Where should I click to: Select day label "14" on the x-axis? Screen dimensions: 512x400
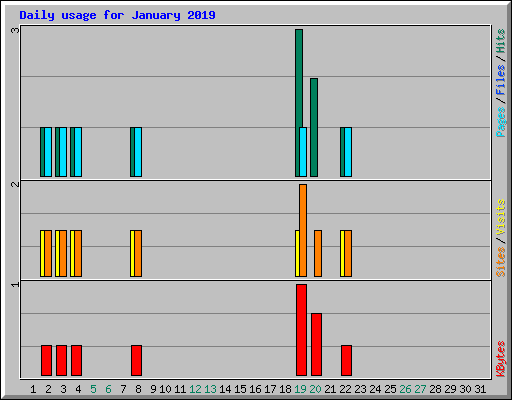coord(225,389)
